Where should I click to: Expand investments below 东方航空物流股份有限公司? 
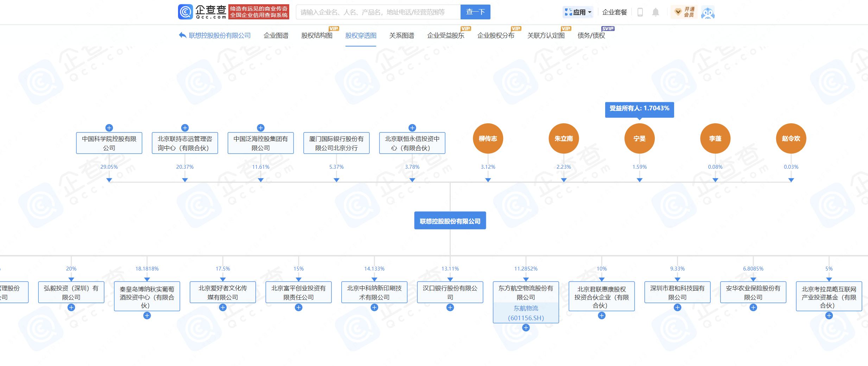pos(526,328)
